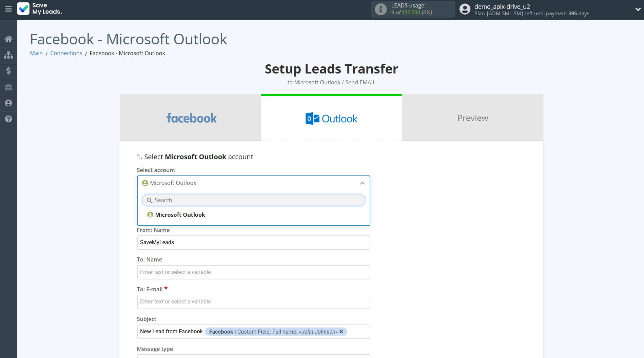
Task: Switch to the Preview tab
Action: click(472, 118)
